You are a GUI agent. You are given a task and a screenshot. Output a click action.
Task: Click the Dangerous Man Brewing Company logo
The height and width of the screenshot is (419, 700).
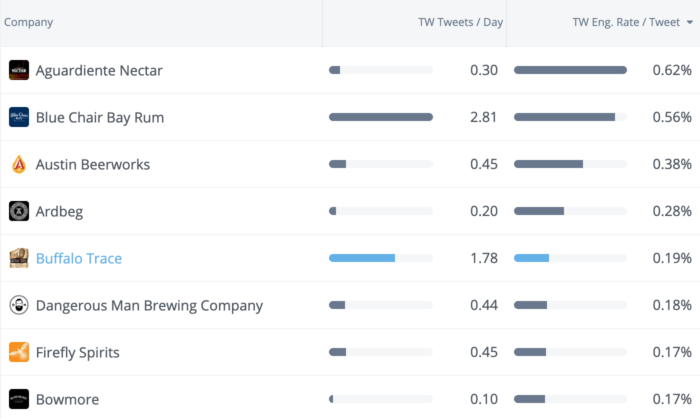coord(19,305)
